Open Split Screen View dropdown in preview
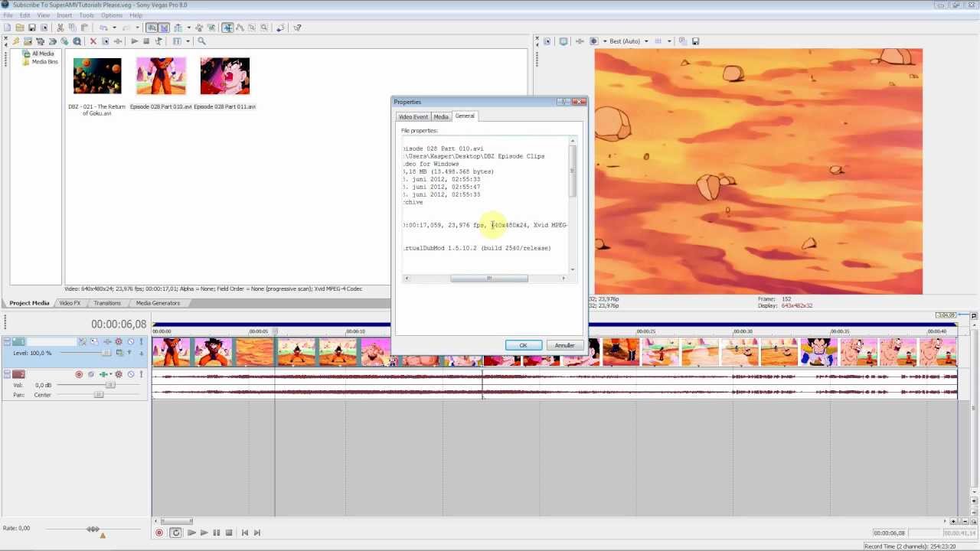The height and width of the screenshot is (551, 980). point(605,41)
